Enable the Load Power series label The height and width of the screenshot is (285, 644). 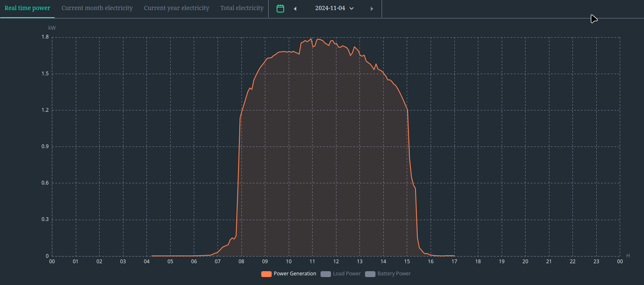pos(346,274)
